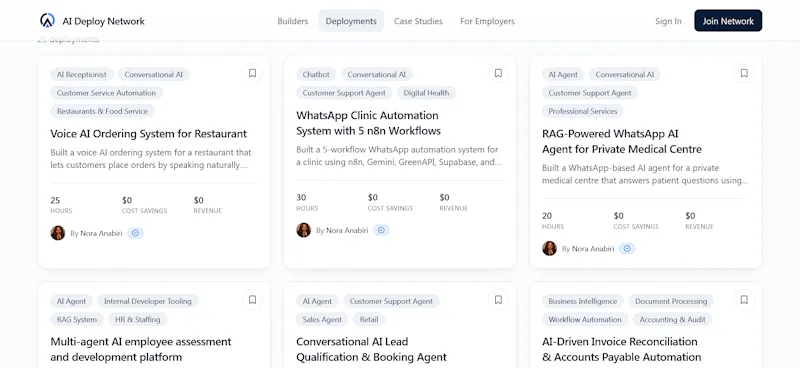Click Conversational AI tag on Voice AI card

154,75
